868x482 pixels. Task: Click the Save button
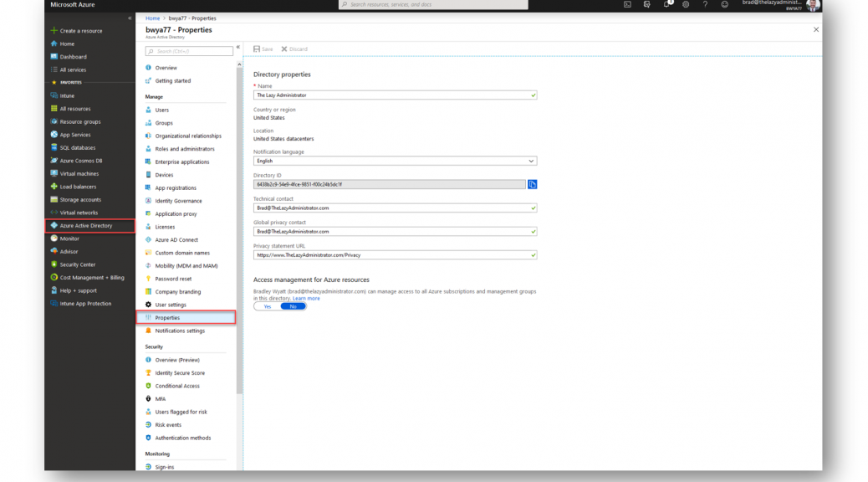263,49
